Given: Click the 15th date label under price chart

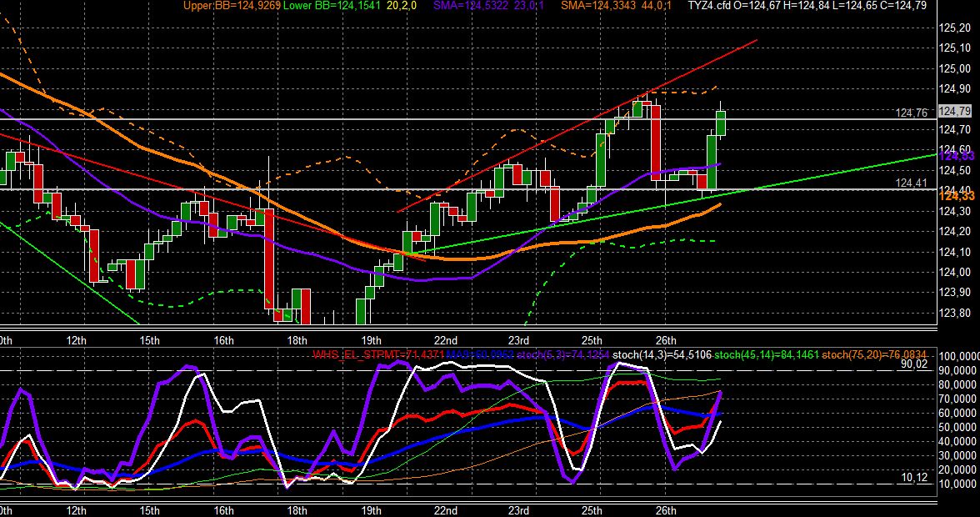Looking at the screenshot, I should point(149,340).
